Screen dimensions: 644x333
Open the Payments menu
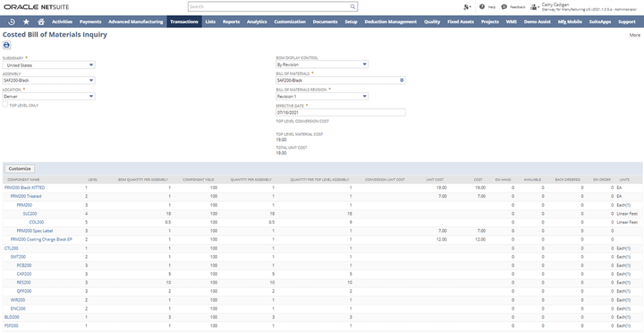coord(90,22)
